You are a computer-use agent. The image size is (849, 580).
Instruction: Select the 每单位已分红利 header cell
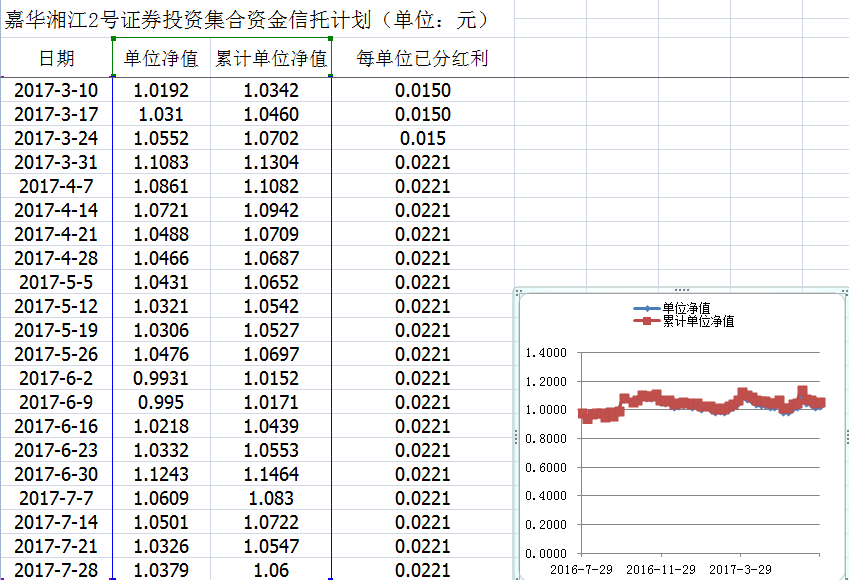tap(422, 59)
